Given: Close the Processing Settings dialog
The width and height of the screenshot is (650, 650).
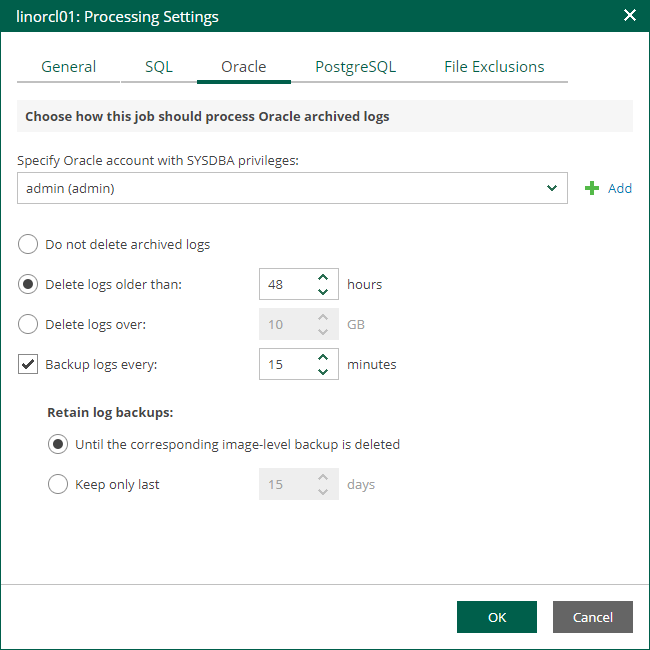Looking at the screenshot, I should click(x=629, y=16).
